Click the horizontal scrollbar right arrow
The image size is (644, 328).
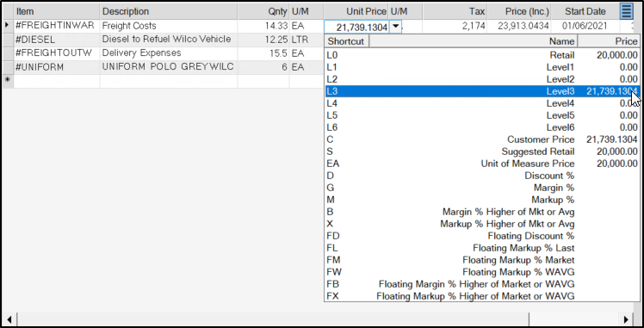(x=626, y=319)
